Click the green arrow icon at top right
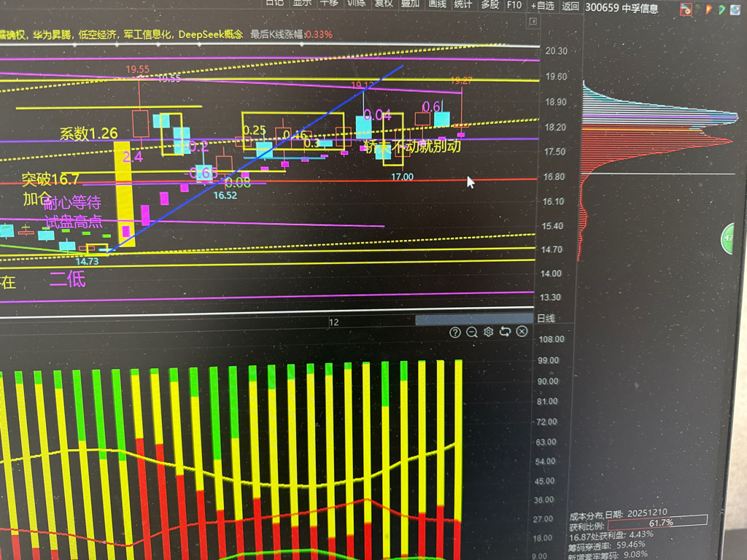Screen dimensions: 747x560 722,9
